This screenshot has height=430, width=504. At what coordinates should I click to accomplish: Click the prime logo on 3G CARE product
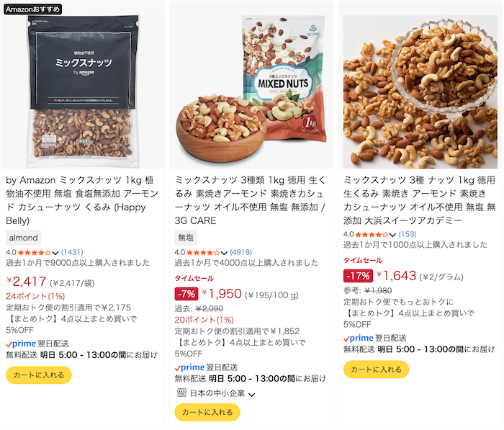(x=189, y=367)
